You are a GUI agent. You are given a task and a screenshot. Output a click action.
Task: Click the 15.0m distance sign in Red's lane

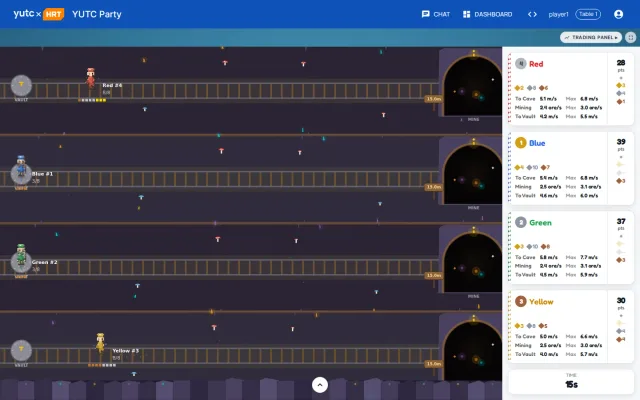point(433,99)
